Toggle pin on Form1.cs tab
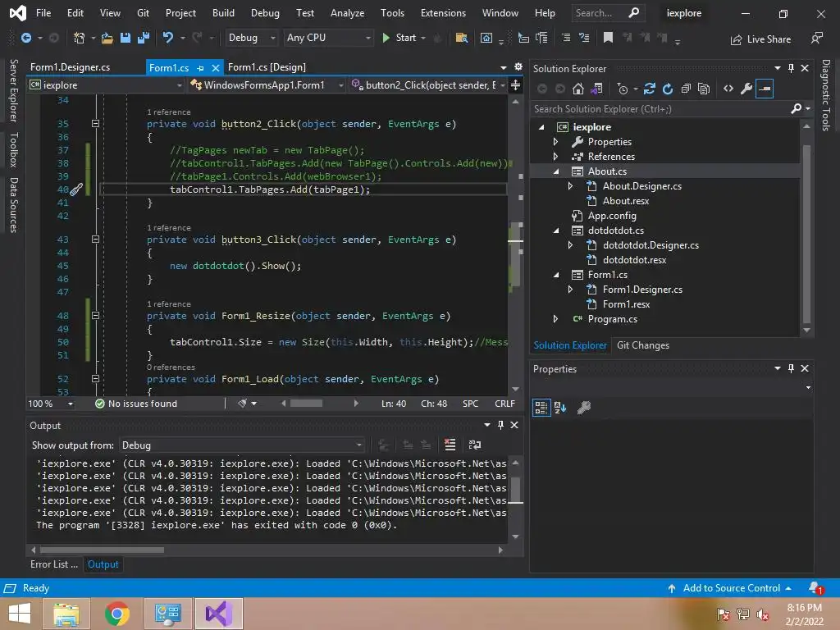The image size is (840, 630). (200, 68)
